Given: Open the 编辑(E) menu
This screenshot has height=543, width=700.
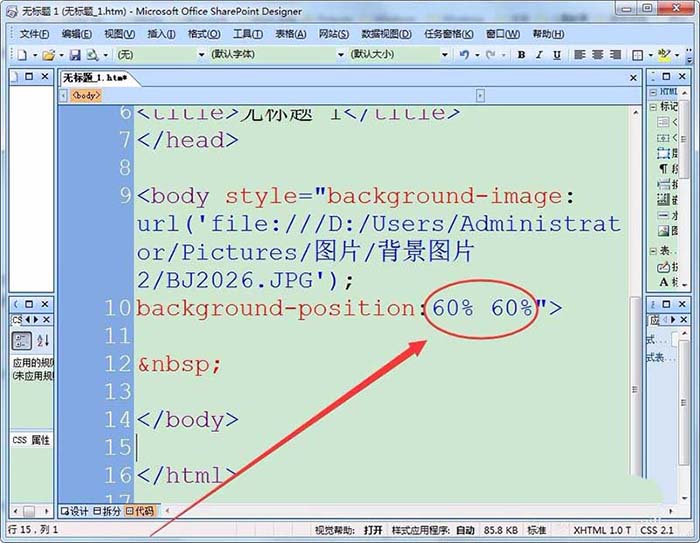Looking at the screenshot, I should click(77, 34).
